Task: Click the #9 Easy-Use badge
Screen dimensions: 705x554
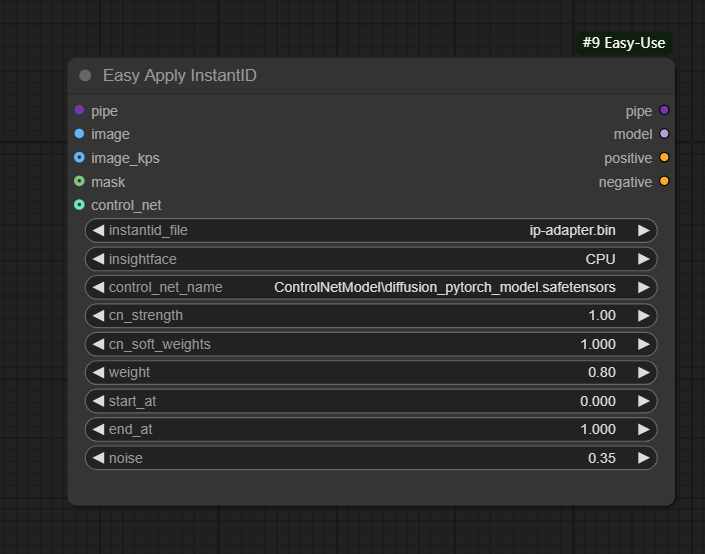Action: (624, 43)
